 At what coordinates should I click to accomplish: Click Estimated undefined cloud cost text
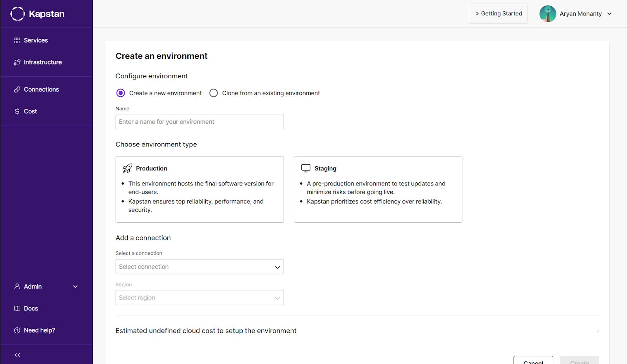click(206, 331)
